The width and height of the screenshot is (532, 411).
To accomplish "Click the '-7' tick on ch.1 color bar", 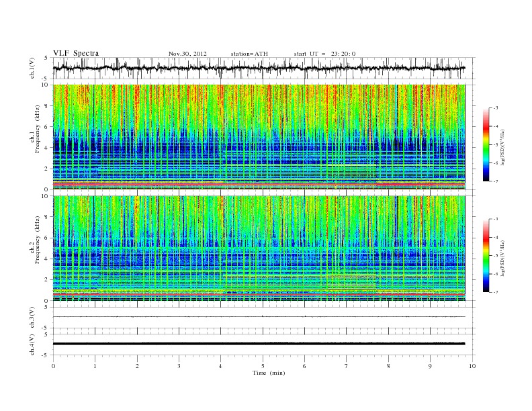I will pyautogui.click(x=496, y=181).
